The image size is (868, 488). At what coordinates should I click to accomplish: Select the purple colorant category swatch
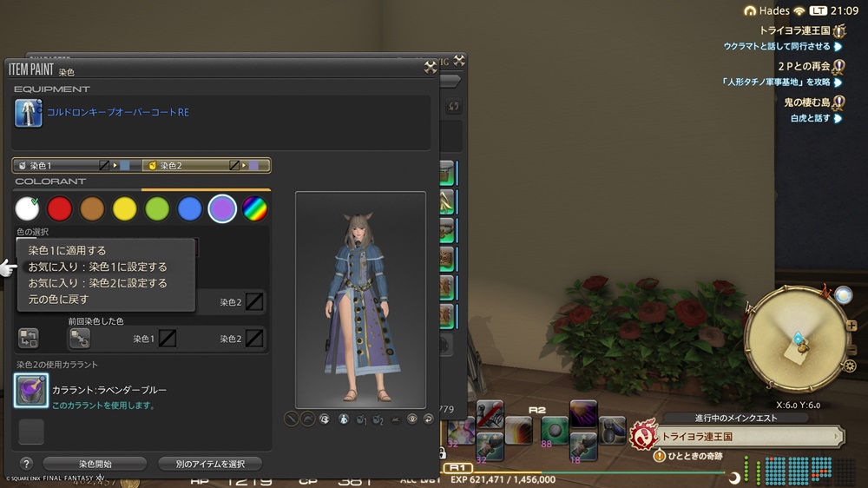[222, 208]
